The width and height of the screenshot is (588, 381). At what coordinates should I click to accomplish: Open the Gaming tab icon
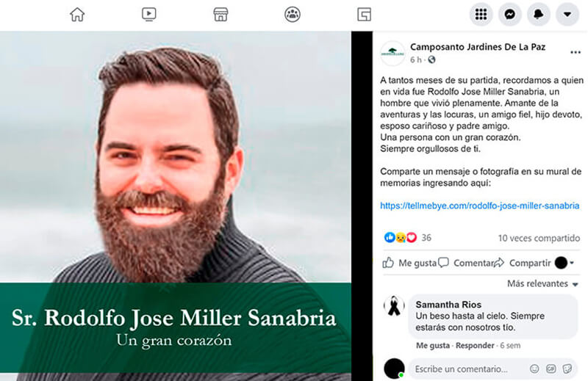point(364,15)
